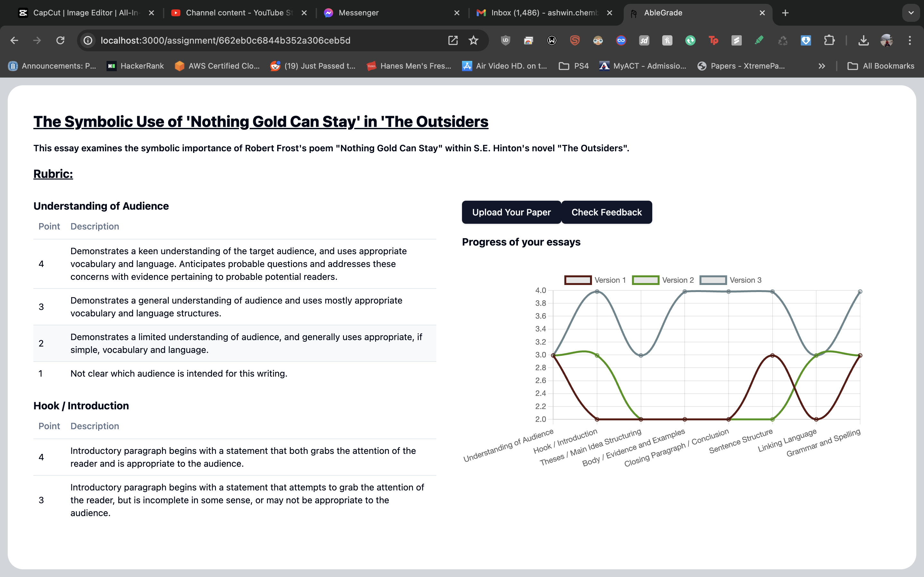Click the Upload Your Paper button

tap(511, 212)
